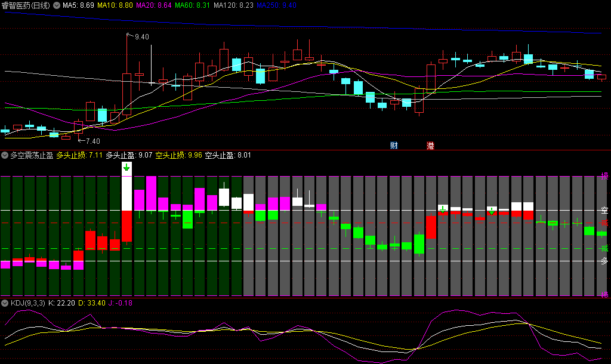
Task: Expand the KDJ(9,3,3) indicator menu arrow
Action: [5, 303]
